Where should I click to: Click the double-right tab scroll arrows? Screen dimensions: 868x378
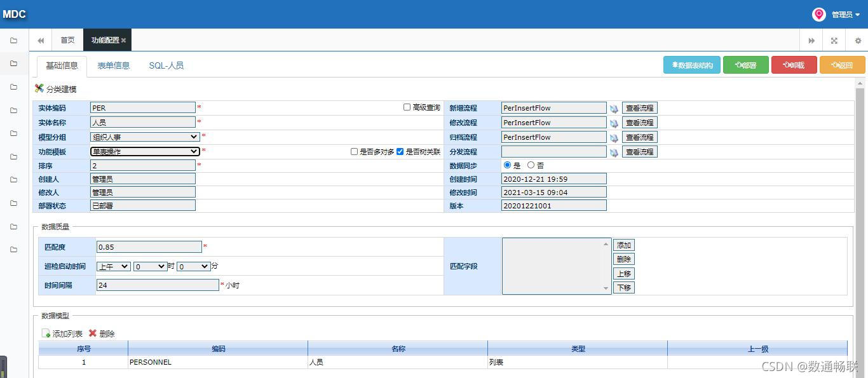click(x=811, y=41)
